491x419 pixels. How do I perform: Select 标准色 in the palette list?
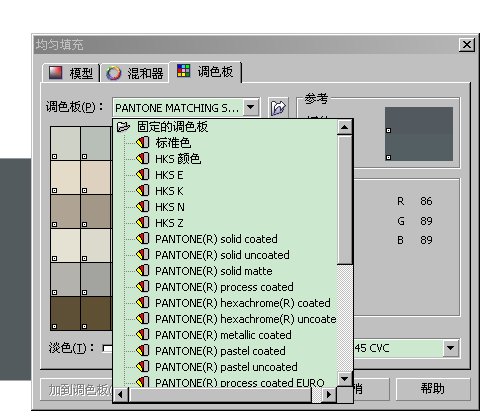point(173,143)
